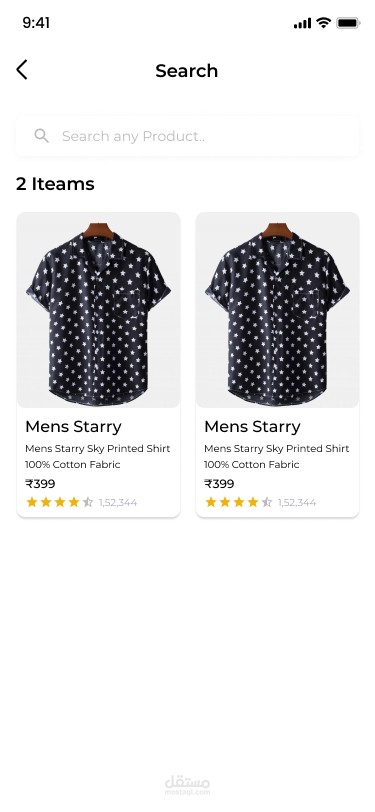The width and height of the screenshot is (375, 812).
Task: Tap the 9:41 clock in status bar
Action: 36,23
